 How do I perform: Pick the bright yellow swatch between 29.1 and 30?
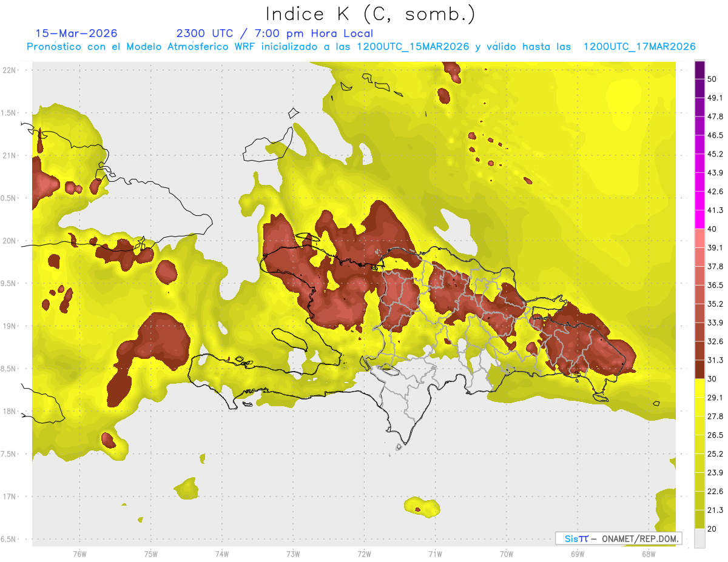[699, 388]
